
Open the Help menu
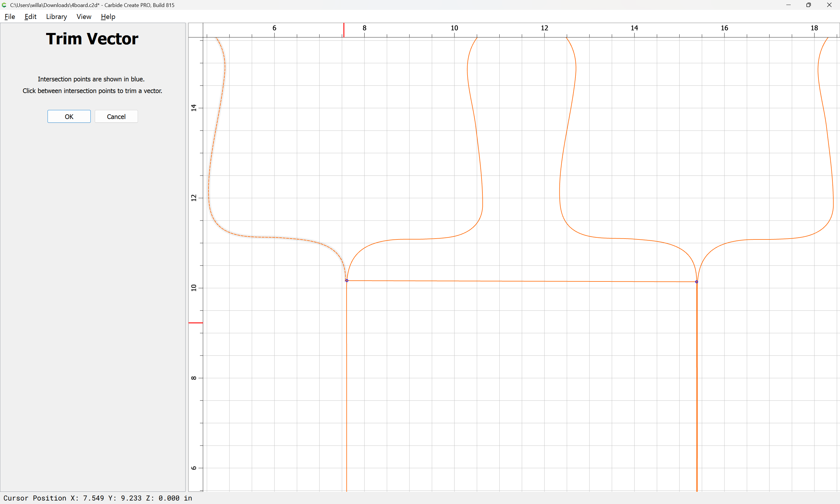(x=108, y=17)
